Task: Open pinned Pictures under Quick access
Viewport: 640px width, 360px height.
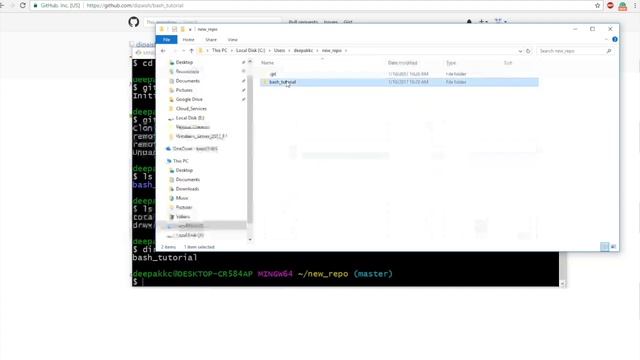Action: click(x=184, y=90)
